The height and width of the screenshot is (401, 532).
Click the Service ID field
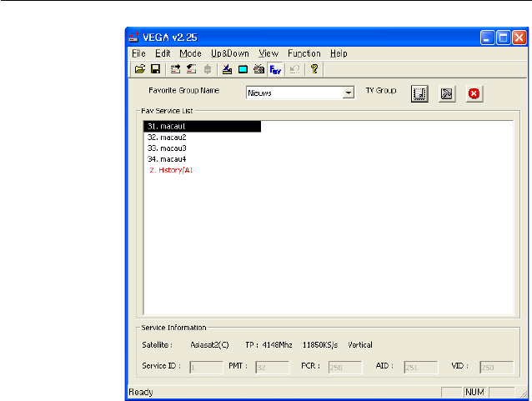(206, 367)
